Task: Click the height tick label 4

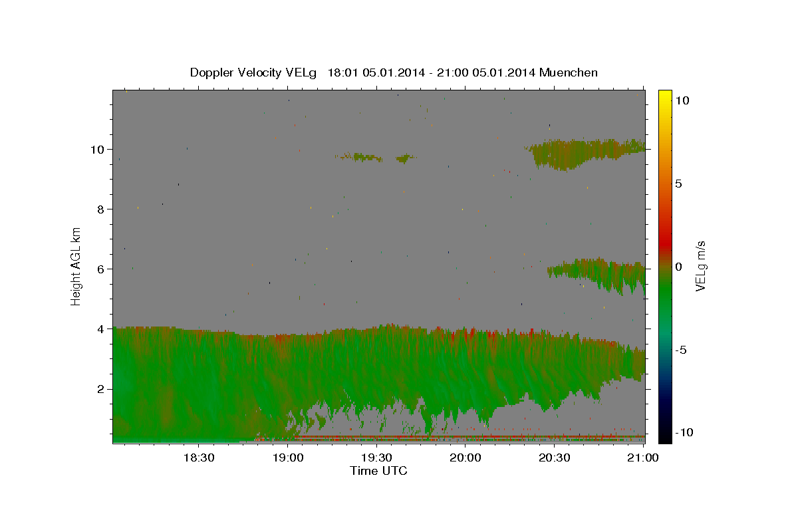Action: pyautogui.click(x=102, y=329)
